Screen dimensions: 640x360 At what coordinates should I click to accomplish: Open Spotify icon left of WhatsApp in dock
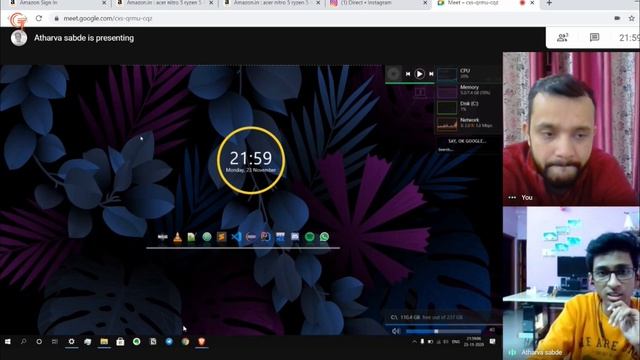pyautogui.click(x=309, y=237)
